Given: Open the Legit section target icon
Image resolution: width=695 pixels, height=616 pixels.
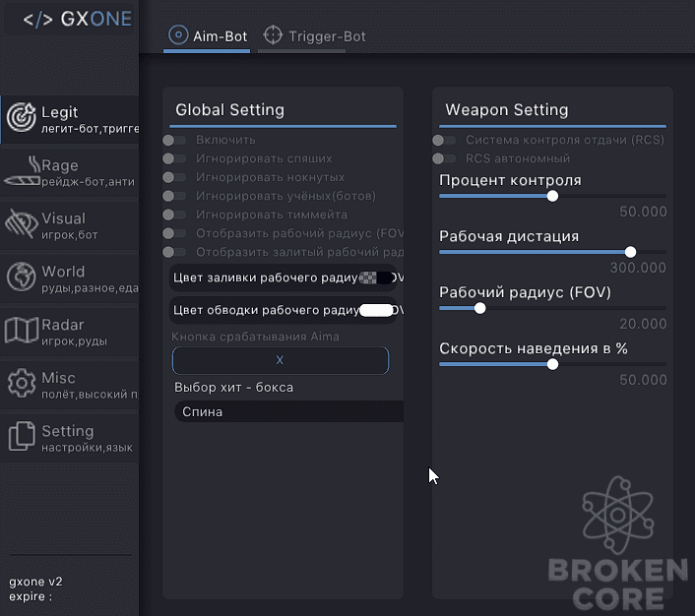Looking at the screenshot, I should (21, 117).
